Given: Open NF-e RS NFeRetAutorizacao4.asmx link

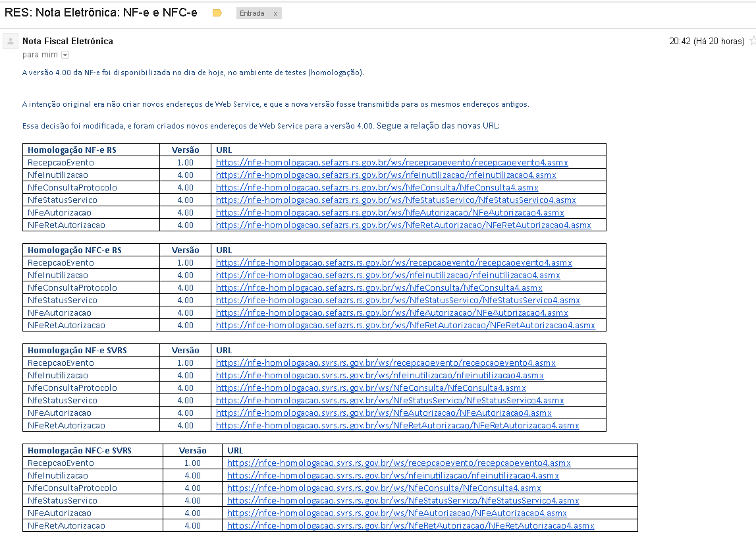Looking at the screenshot, I should click(404, 225).
